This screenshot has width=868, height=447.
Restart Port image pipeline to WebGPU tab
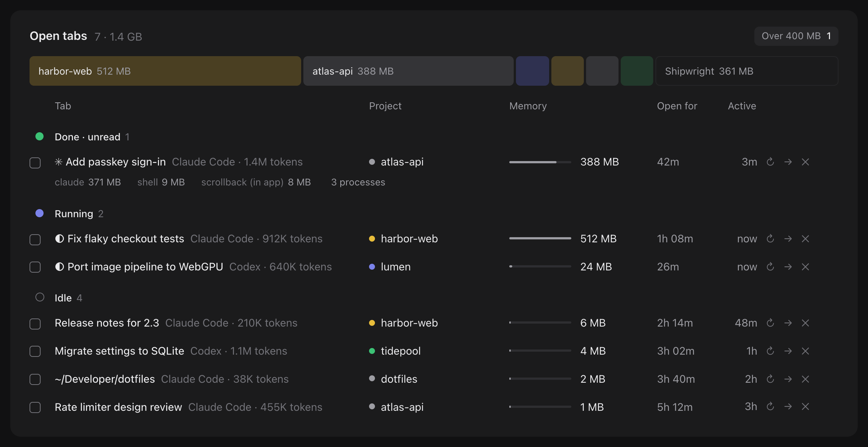point(770,267)
